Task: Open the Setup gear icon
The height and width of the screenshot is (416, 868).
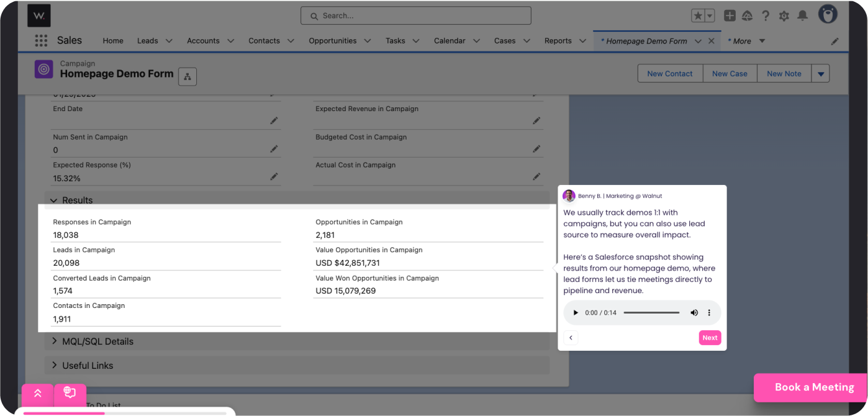Action: click(784, 16)
